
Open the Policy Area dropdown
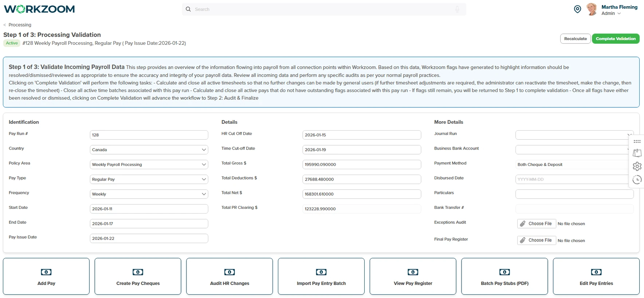[x=149, y=164]
